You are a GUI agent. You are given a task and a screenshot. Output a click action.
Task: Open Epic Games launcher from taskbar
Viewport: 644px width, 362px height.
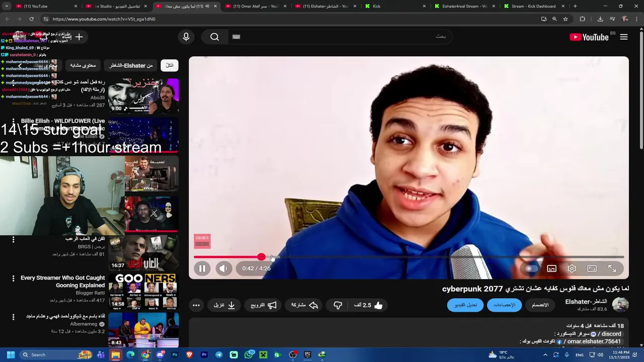click(307, 355)
